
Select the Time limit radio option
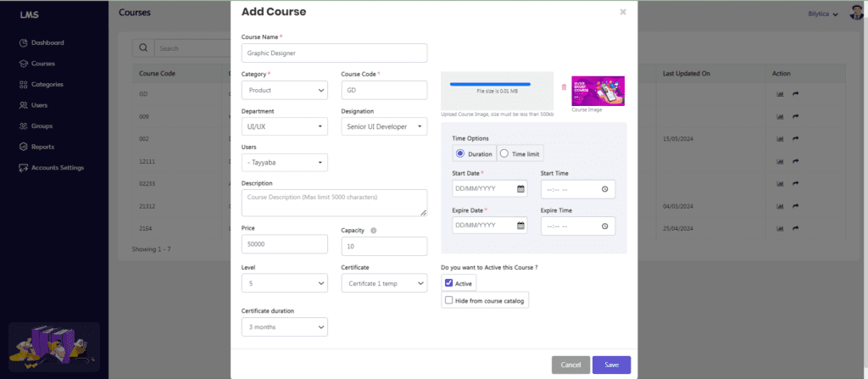pos(504,154)
